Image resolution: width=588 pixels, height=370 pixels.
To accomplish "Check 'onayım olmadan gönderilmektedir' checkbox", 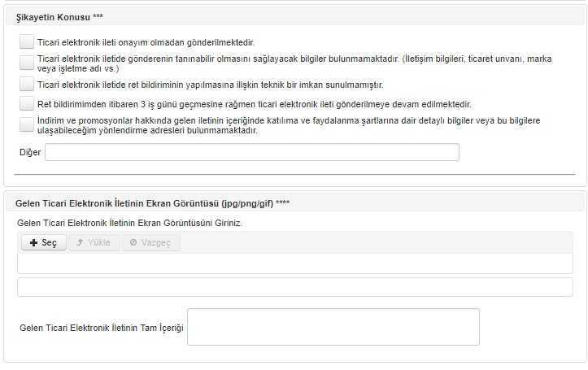I will [27, 42].
